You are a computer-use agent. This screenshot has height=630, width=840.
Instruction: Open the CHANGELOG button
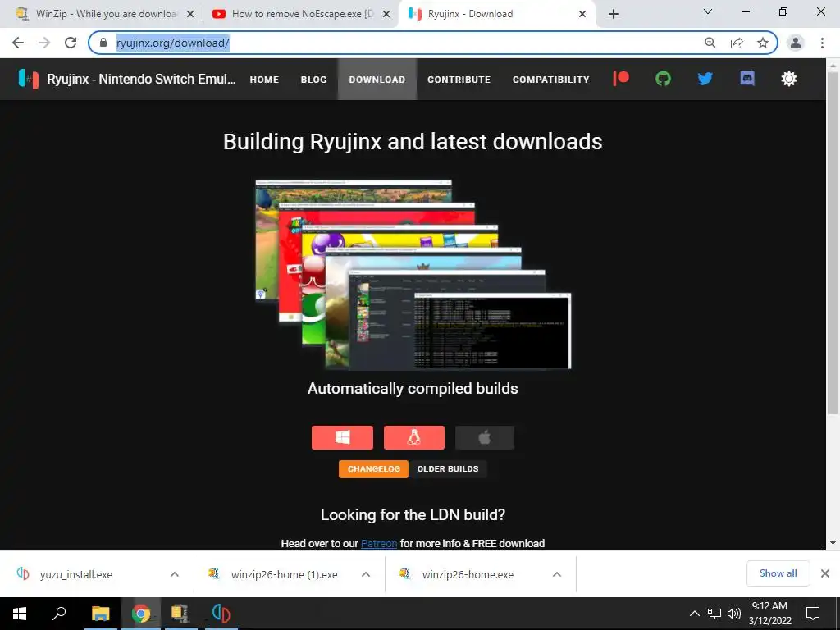pos(373,468)
